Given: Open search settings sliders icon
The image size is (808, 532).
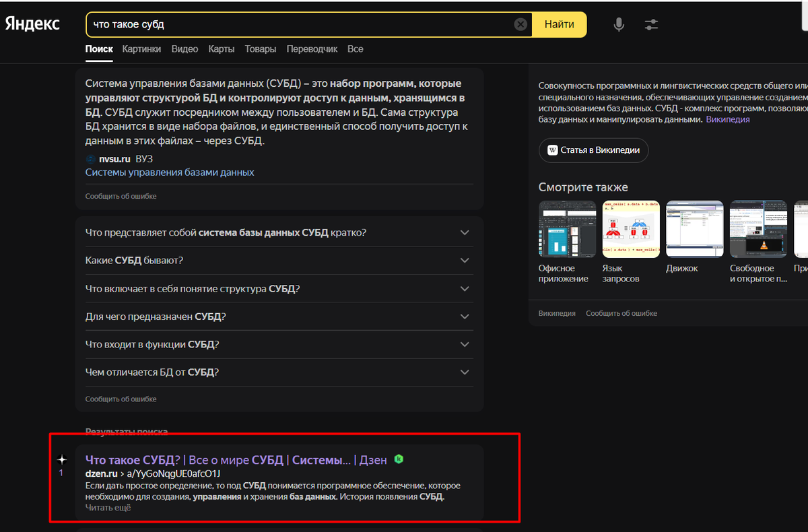Looking at the screenshot, I should [651, 25].
